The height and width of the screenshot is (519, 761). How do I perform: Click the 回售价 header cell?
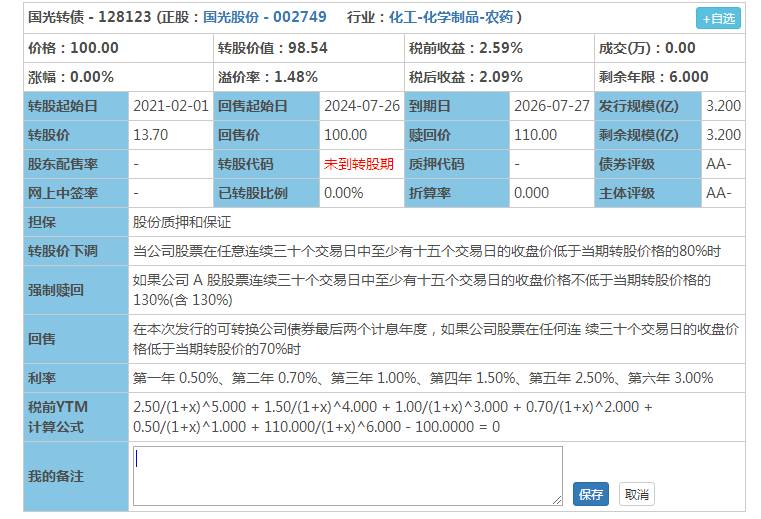[x=266, y=135]
